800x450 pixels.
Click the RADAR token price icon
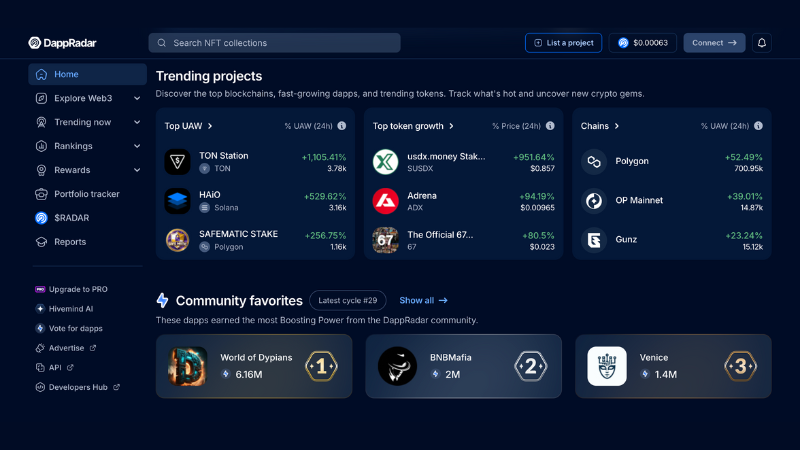coord(623,43)
